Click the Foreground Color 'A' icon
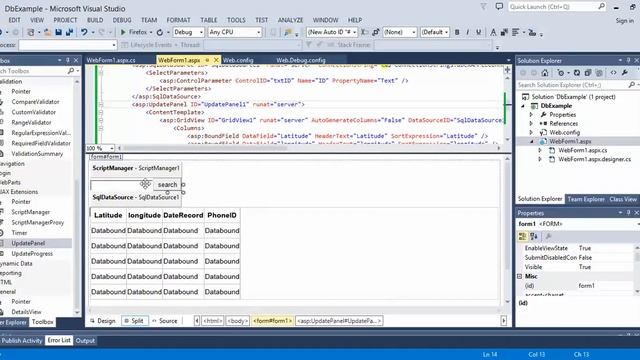Viewport: 640px width, 360px height. (493, 32)
